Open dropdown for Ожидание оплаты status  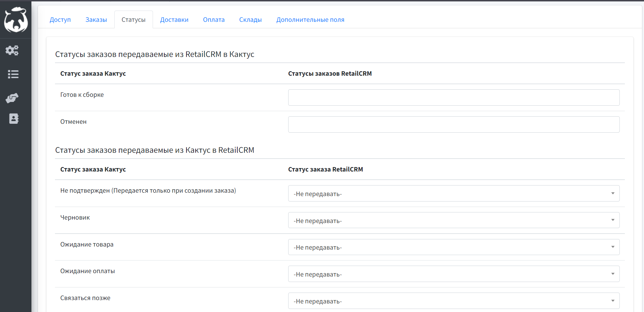tap(454, 274)
